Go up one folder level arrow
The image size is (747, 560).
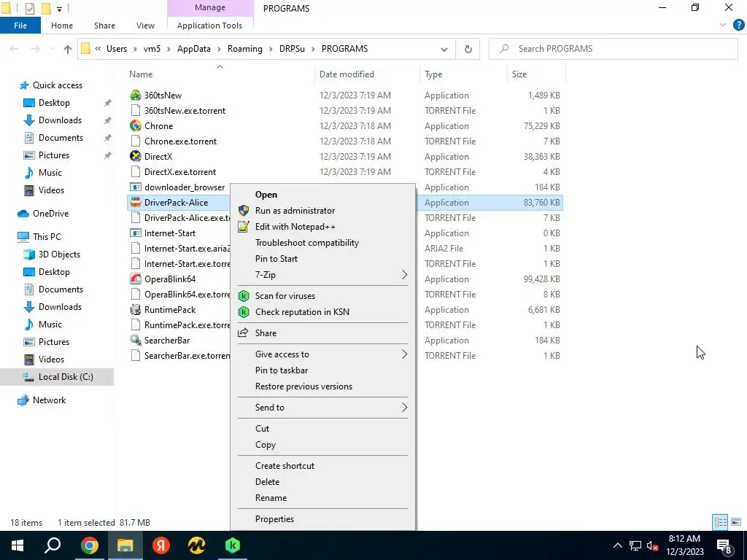click(x=68, y=49)
